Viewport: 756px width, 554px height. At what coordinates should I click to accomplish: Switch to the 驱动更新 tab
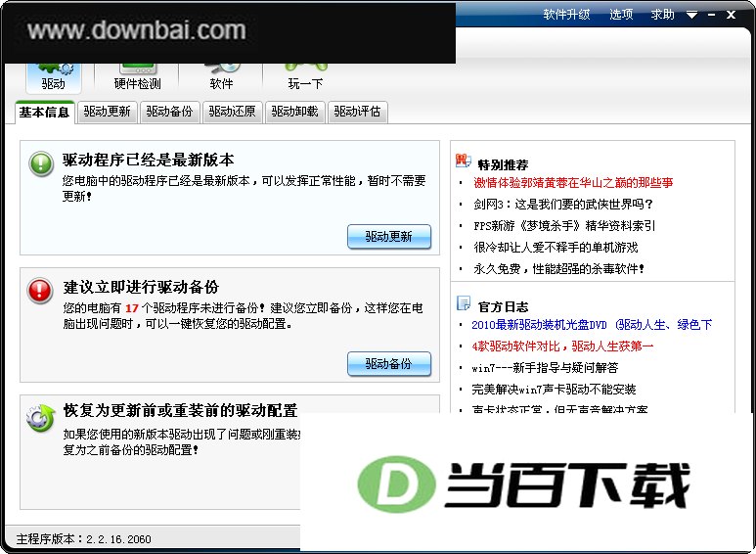coord(107,112)
